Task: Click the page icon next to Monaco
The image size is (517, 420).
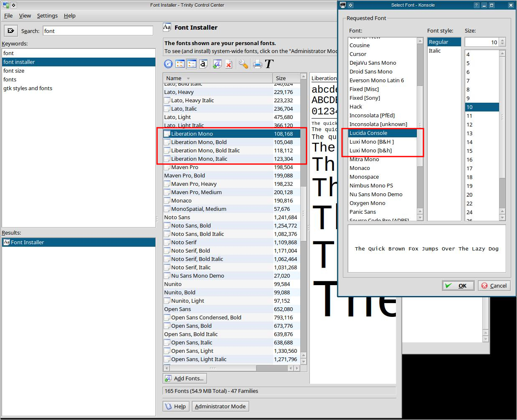Action: point(167,200)
